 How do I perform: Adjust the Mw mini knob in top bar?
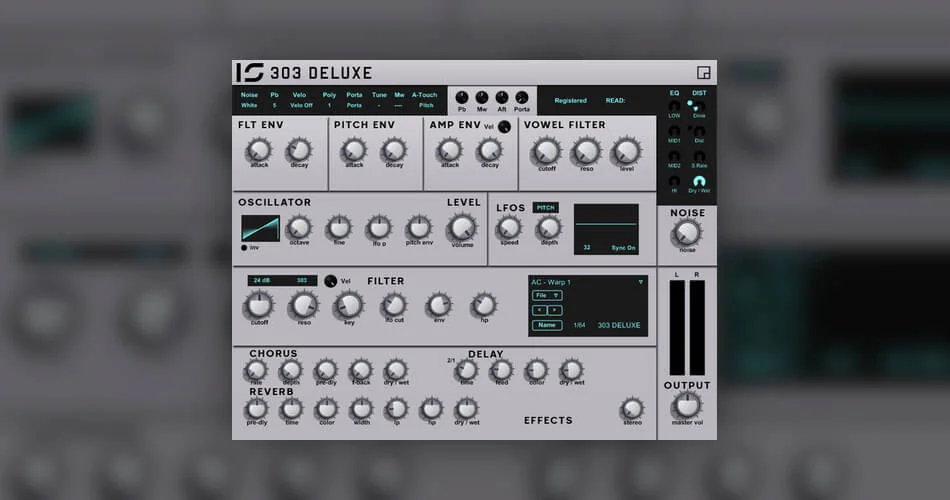click(x=482, y=98)
